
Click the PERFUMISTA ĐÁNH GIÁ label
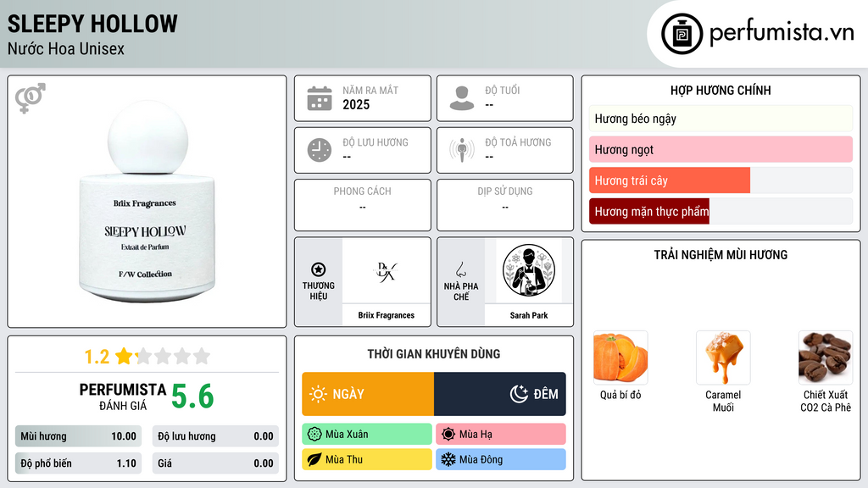123,396
